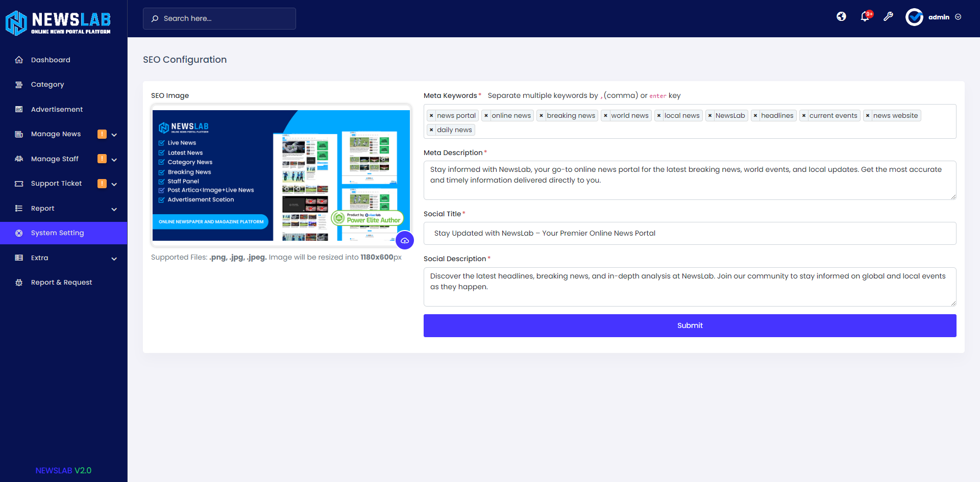
Task: Click the admin avatar icon
Action: [915, 17]
